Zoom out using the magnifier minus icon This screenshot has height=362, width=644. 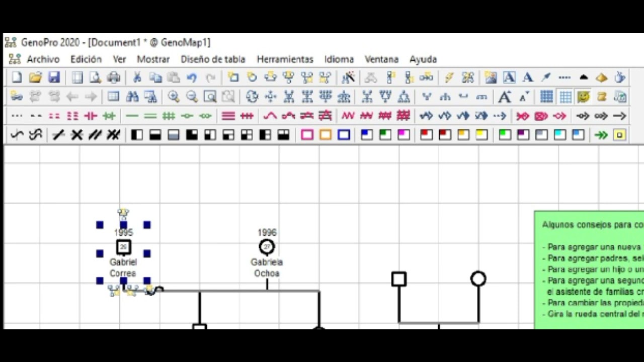coord(192,97)
